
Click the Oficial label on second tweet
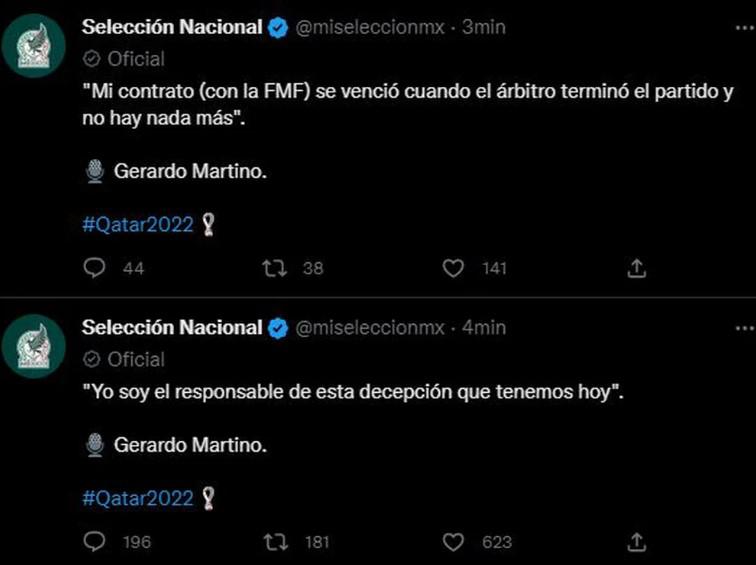pyautogui.click(x=135, y=358)
